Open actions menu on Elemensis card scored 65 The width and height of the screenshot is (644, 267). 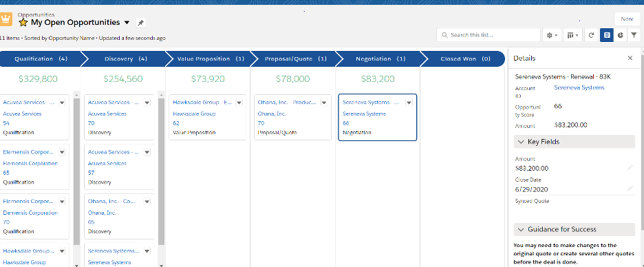pyautogui.click(x=62, y=152)
